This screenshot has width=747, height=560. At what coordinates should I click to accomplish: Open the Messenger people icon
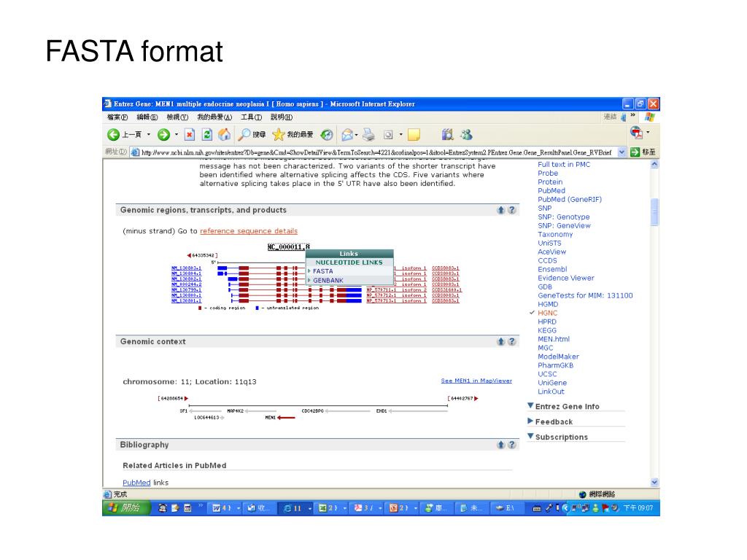point(466,135)
